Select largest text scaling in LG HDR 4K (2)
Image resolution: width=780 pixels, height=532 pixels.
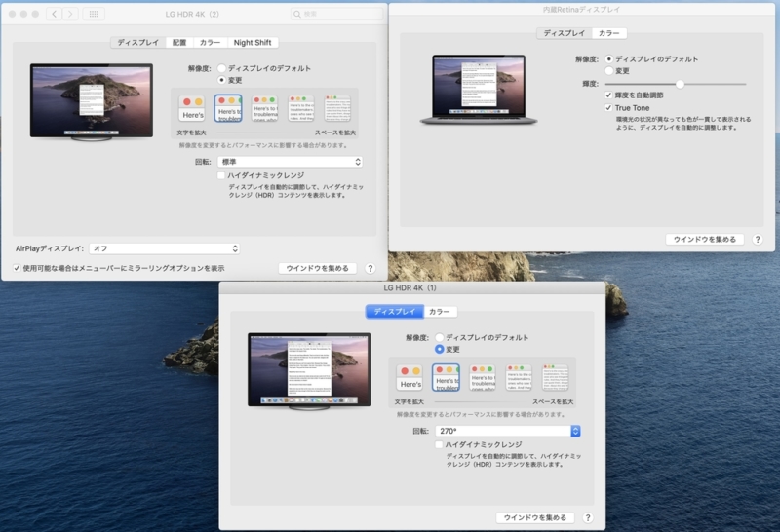point(191,108)
